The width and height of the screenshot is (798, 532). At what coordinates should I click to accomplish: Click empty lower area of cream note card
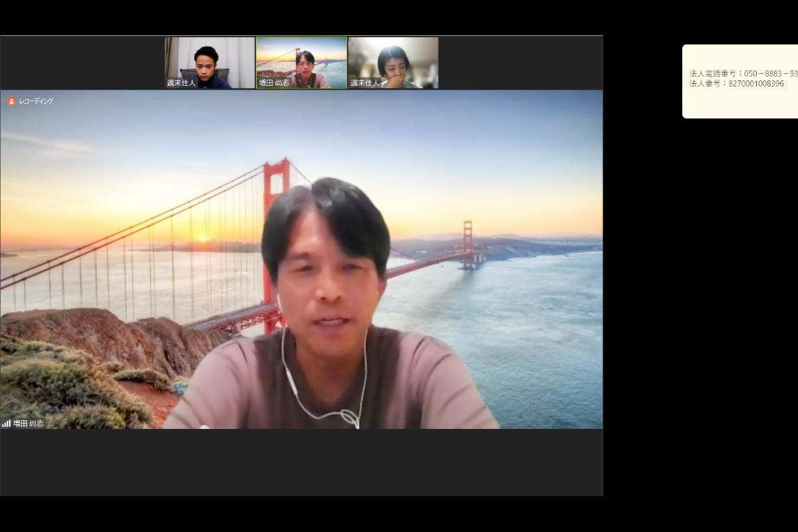739,105
